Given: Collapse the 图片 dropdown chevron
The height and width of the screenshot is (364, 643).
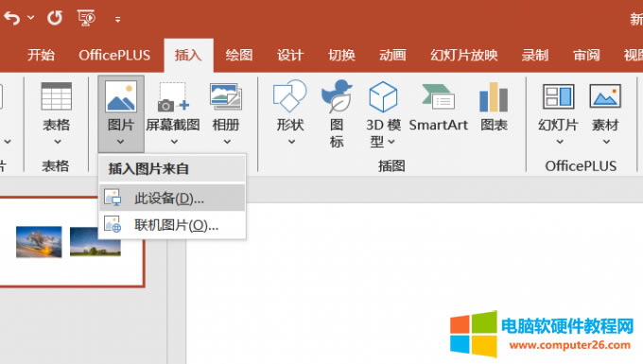Looking at the screenshot, I should pos(121,142).
